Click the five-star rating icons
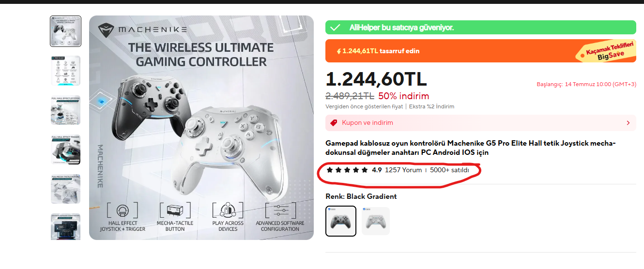 (347, 170)
